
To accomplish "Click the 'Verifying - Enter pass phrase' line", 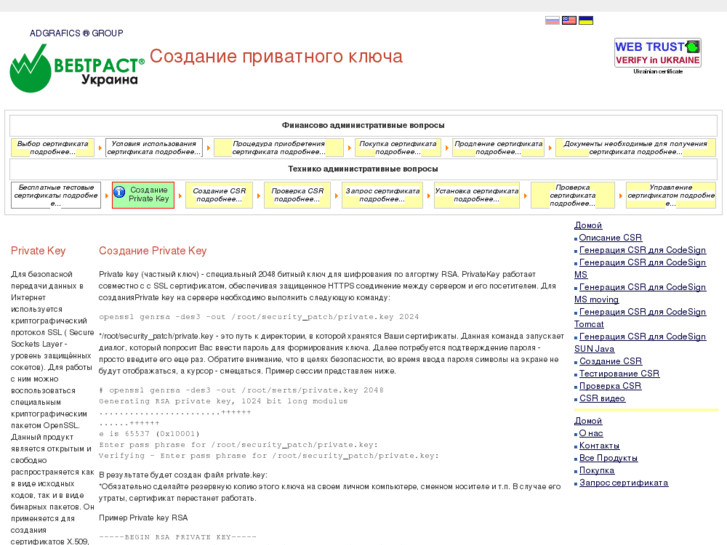I will [268, 455].
